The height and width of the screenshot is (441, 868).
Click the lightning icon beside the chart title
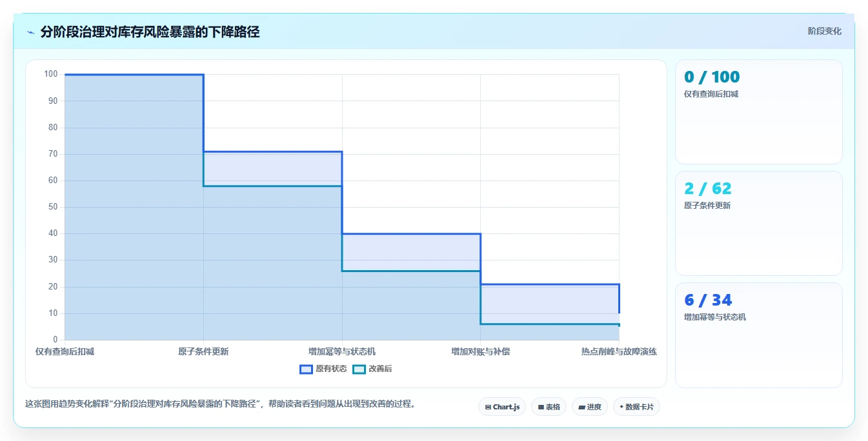(x=31, y=32)
